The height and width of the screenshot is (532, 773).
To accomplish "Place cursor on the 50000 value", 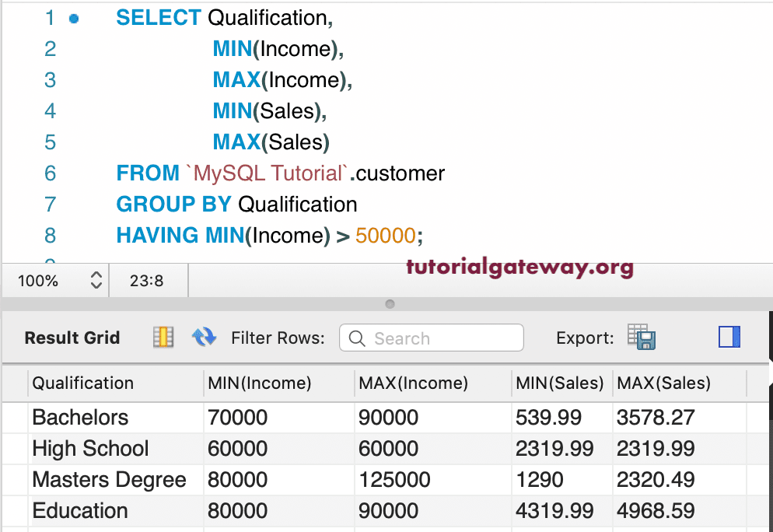I will (386, 236).
